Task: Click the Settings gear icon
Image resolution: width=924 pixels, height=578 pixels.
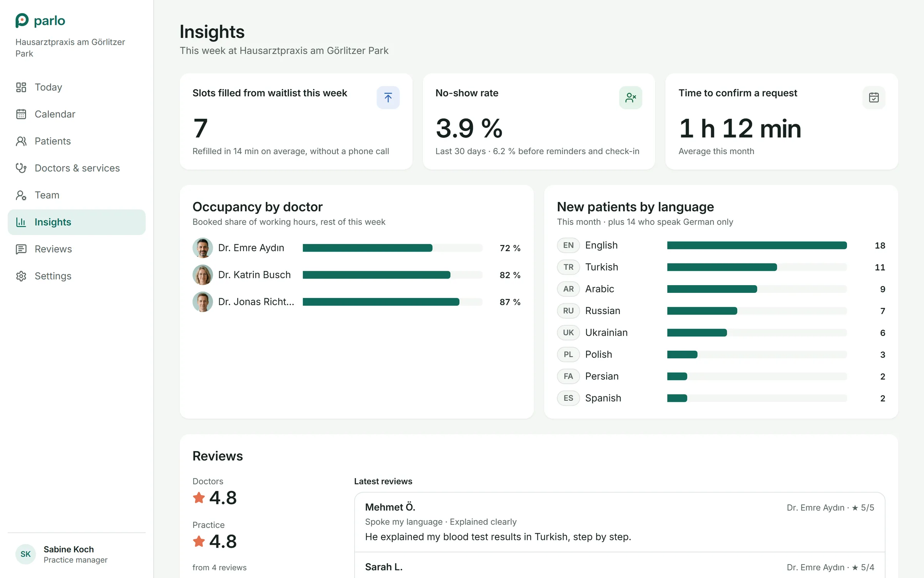Action: point(21,276)
